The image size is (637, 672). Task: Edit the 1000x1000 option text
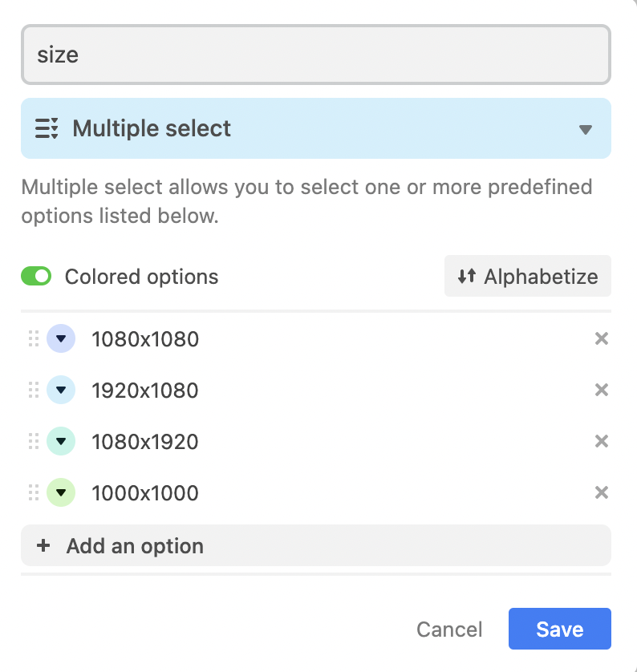145,493
